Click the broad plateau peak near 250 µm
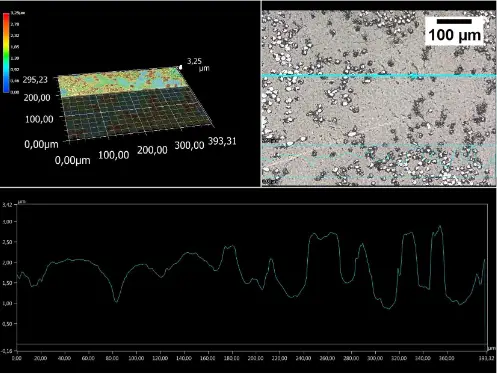The height and width of the screenshot is (374, 497). tap(323, 236)
